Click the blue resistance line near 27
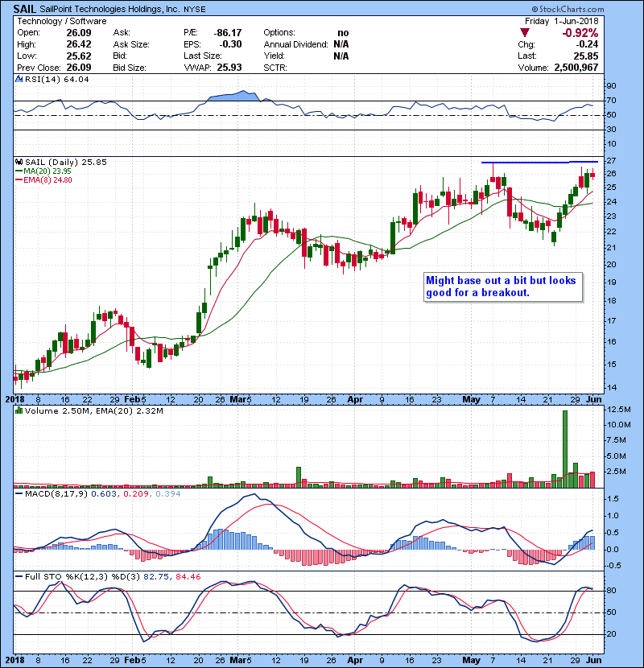This screenshot has width=644, height=668. click(539, 163)
